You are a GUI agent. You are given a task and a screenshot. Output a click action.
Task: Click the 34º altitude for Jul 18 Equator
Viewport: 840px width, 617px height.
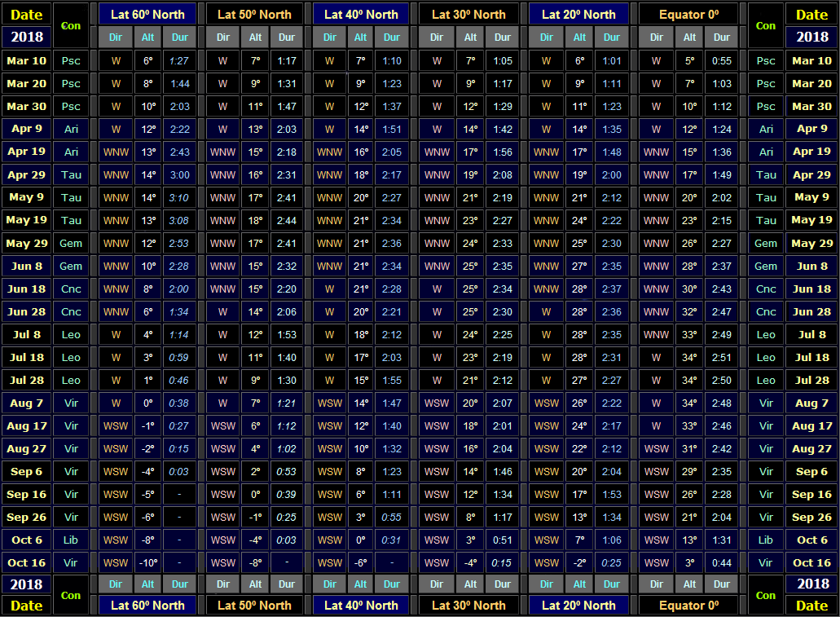pyautogui.click(x=688, y=357)
